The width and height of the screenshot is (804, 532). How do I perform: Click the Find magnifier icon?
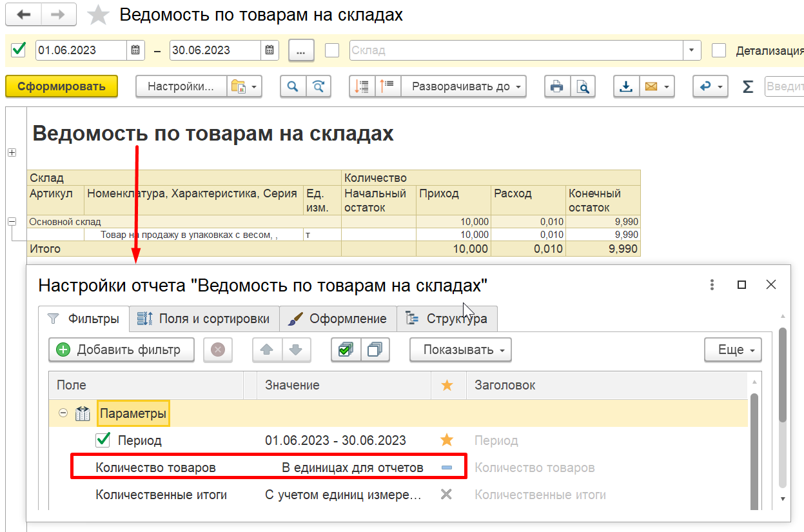point(293,86)
